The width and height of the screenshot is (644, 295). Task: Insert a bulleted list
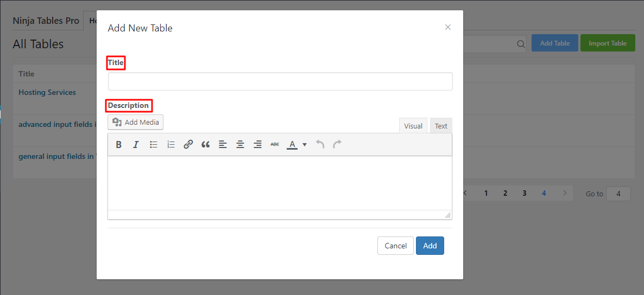(154, 145)
